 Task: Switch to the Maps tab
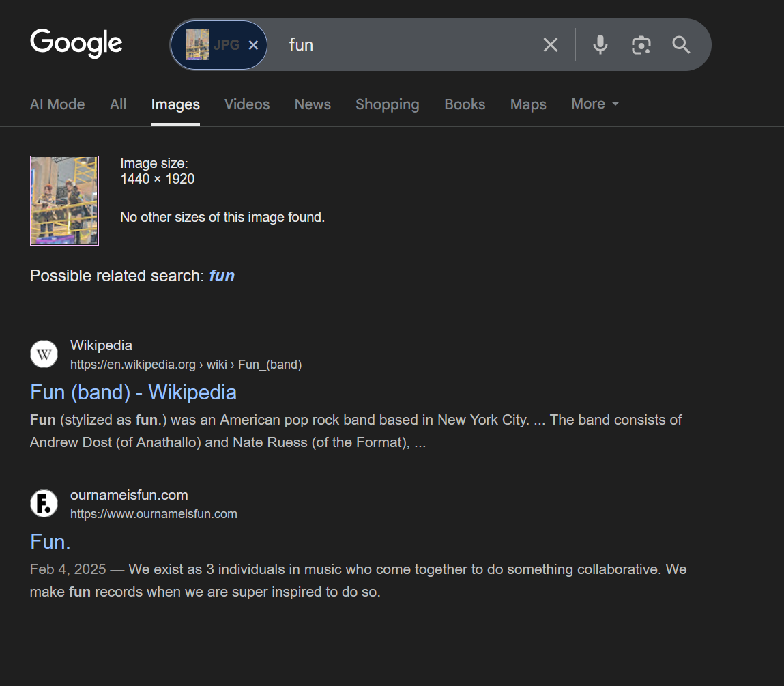[529, 104]
